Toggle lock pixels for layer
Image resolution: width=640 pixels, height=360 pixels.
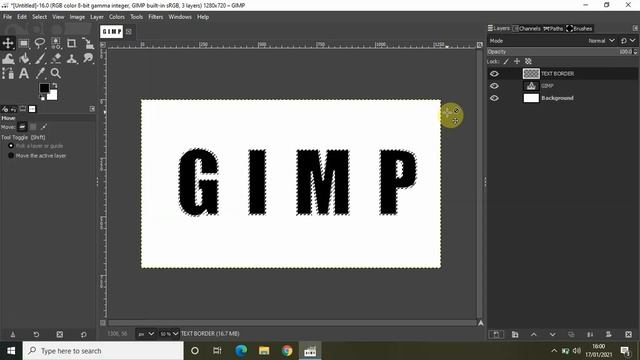pyautogui.click(x=506, y=61)
